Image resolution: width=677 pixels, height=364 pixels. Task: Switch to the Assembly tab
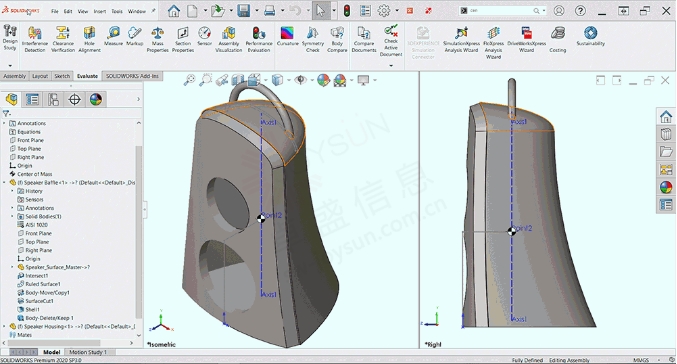tap(14, 76)
